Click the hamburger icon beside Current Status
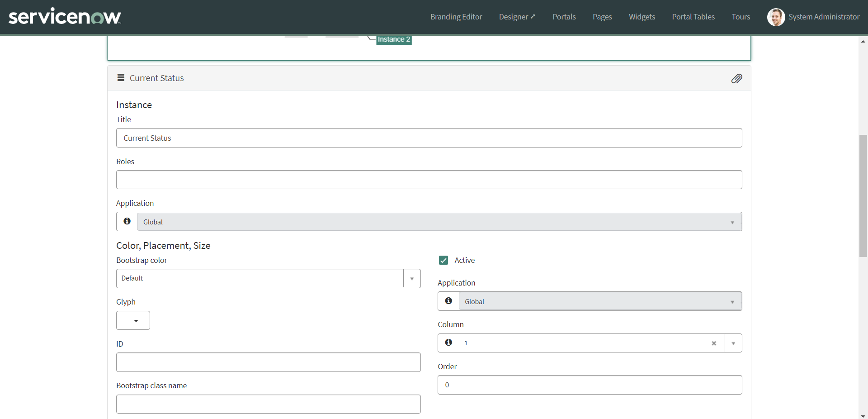Image resolution: width=868 pixels, height=419 pixels. 120,77
